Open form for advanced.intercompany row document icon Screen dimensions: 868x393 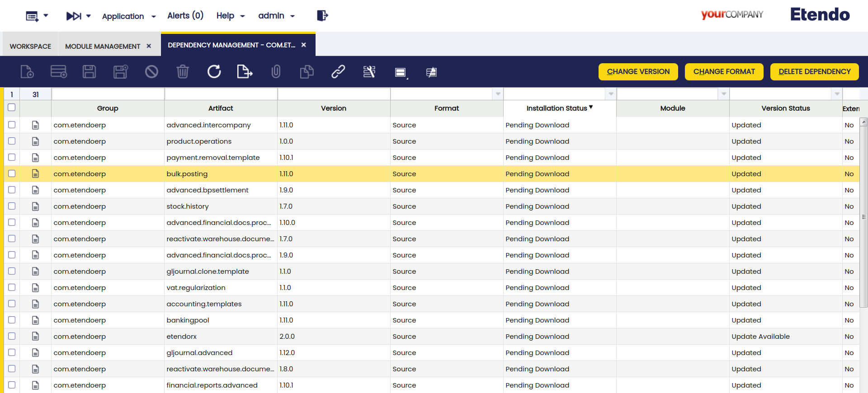(x=35, y=125)
